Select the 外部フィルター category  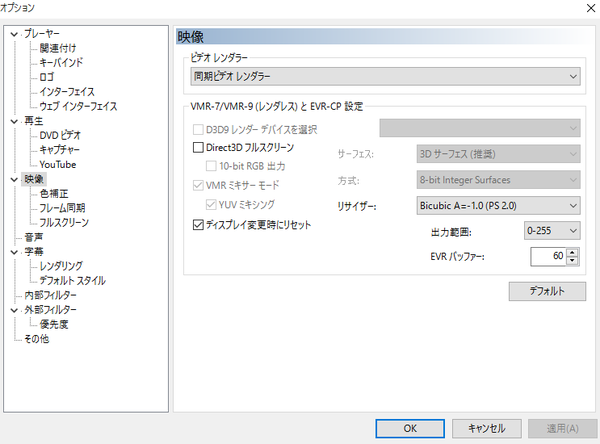point(50,310)
